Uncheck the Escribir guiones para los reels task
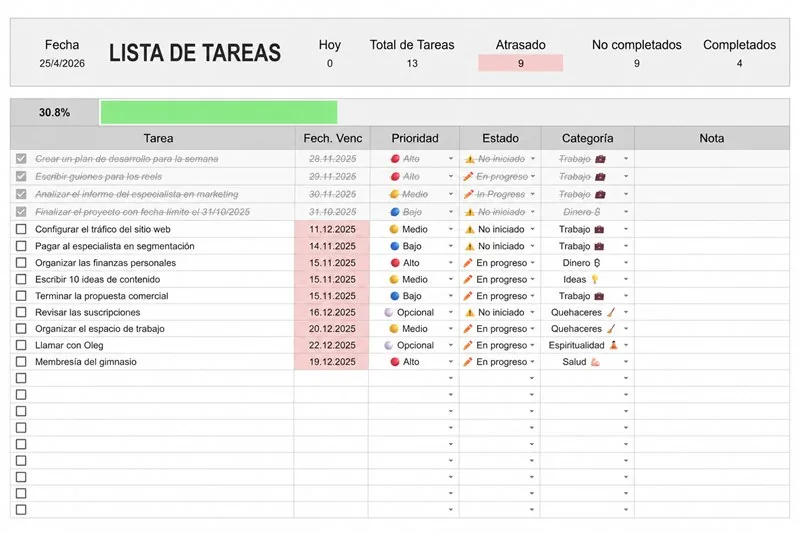Screen dimensions: 800x533 pos(21,176)
